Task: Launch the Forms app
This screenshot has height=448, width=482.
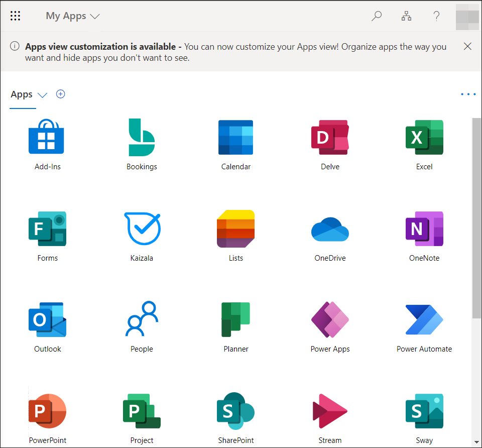Action: click(x=47, y=236)
